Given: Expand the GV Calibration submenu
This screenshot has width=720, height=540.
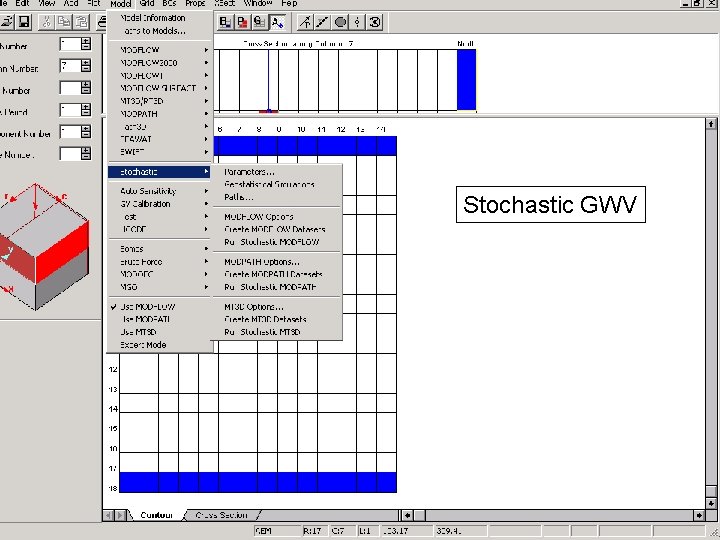Looking at the screenshot, I should (x=160, y=204).
